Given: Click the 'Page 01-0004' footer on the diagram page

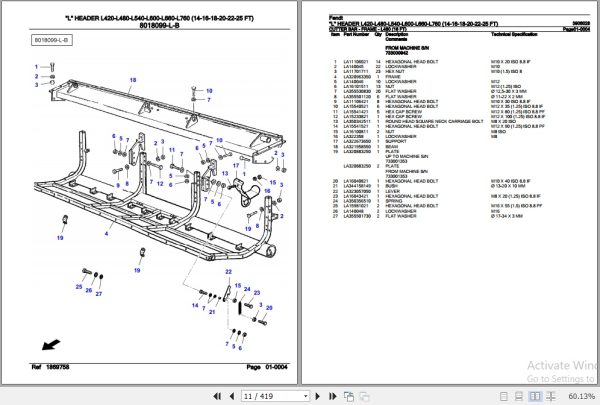Looking at the screenshot, I should click(267, 367).
